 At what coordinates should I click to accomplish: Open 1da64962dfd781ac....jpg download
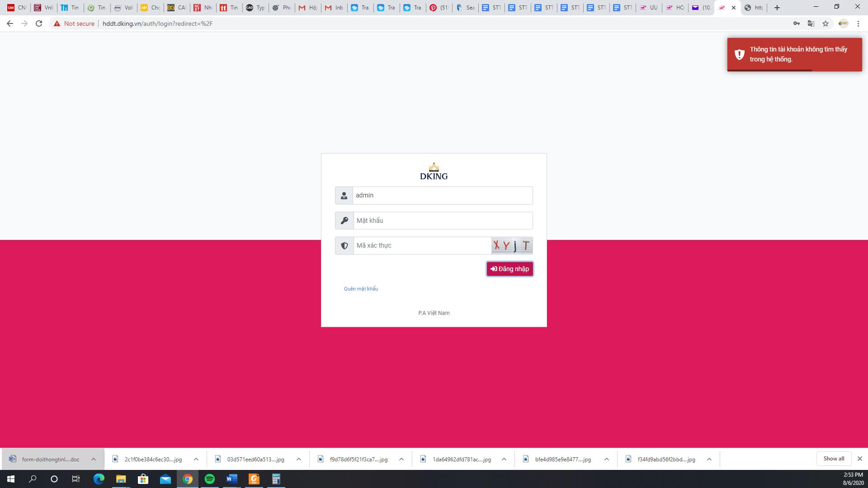point(456,459)
